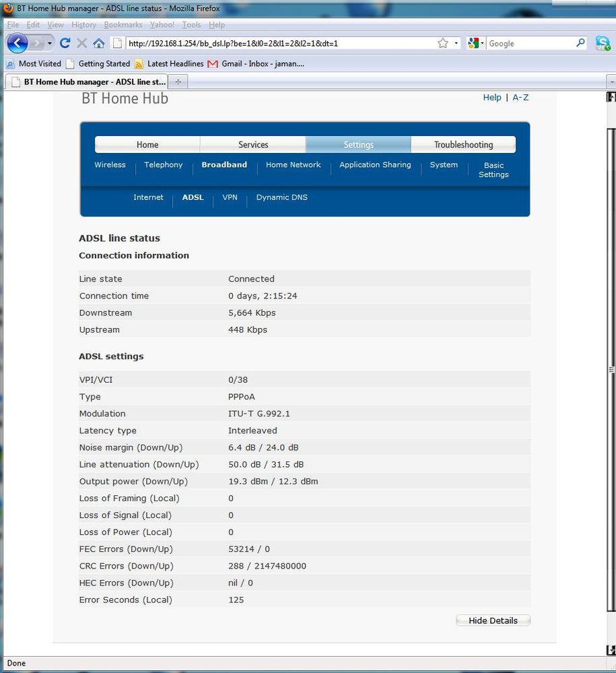
Task: Click the 53214 / 0 FEC errors value
Action: point(249,549)
